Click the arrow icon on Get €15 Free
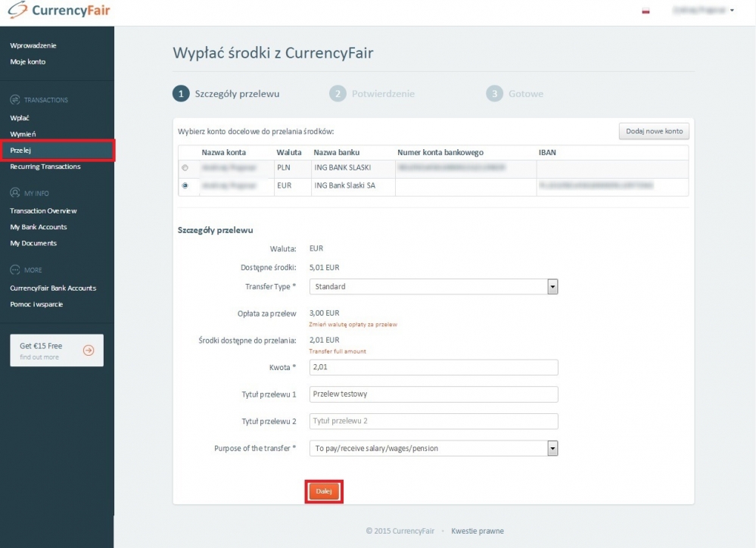The width and height of the screenshot is (756, 548). click(x=89, y=350)
